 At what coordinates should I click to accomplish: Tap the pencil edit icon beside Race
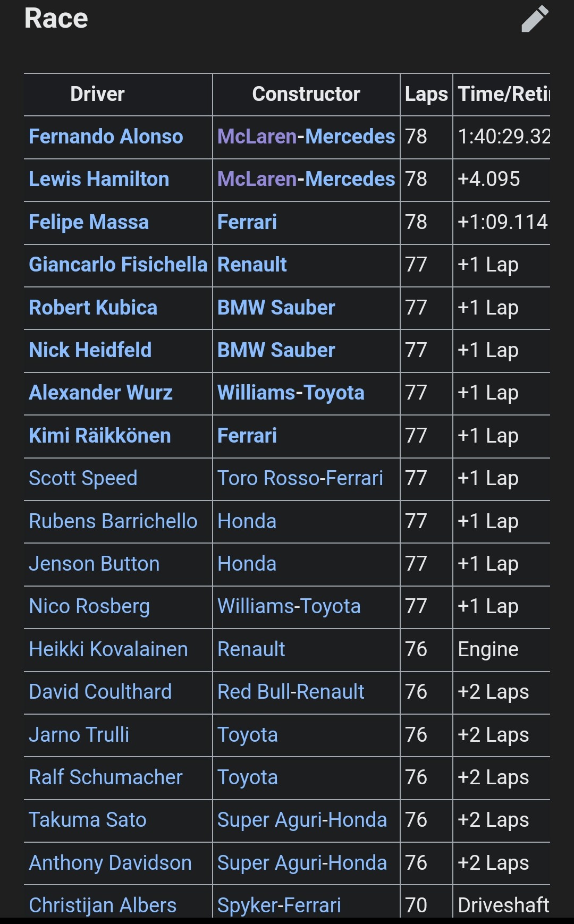[535, 19]
